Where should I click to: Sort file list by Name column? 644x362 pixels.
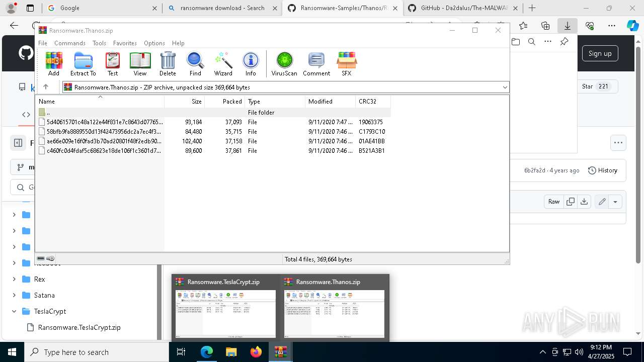[100, 102]
